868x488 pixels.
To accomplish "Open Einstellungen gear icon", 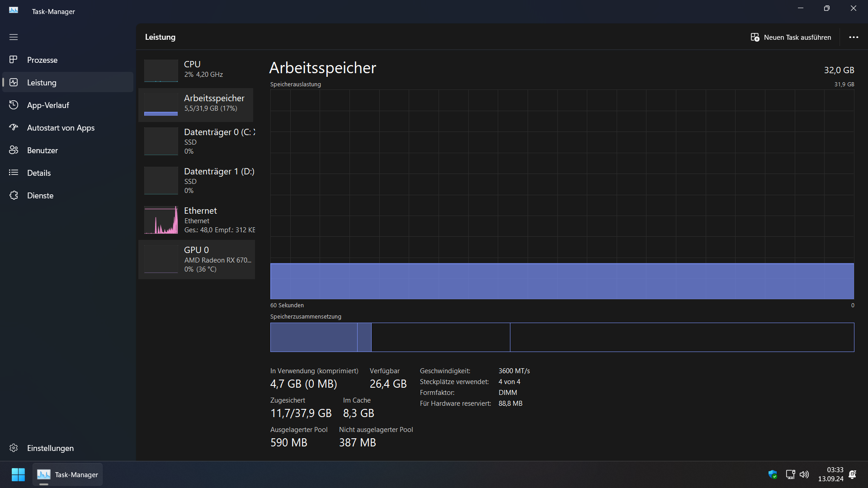I will click(14, 448).
